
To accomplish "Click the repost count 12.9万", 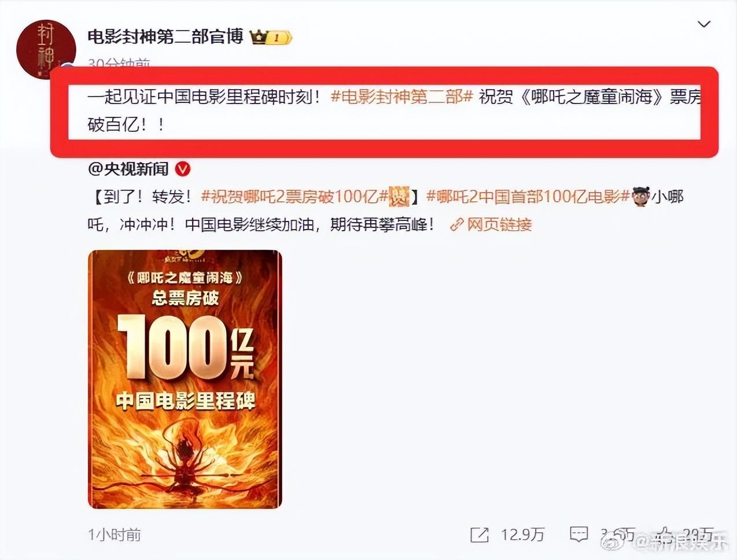I will 522,535.
